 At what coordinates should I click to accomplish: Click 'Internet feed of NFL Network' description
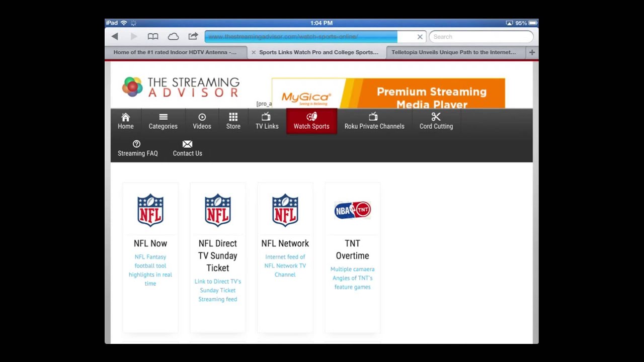[285, 265]
